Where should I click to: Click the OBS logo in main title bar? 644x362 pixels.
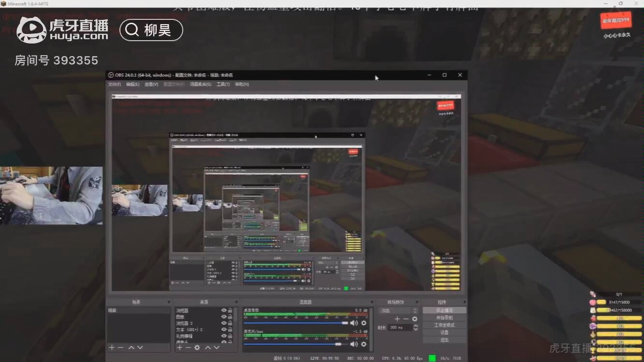tap(111, 75)
